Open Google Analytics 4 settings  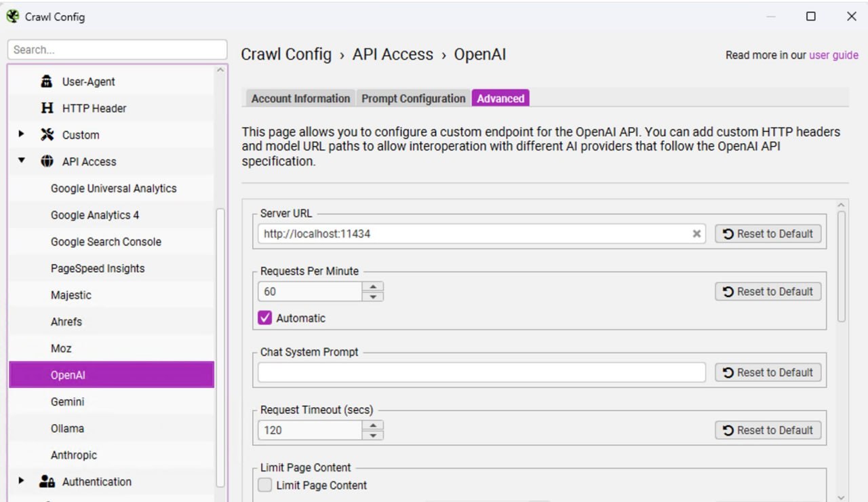coord(111,215)
